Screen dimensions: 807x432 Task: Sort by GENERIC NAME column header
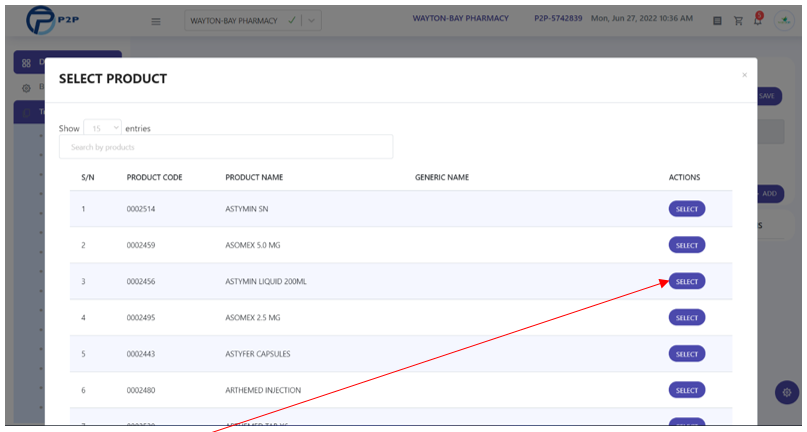click(x=442, y=177)
